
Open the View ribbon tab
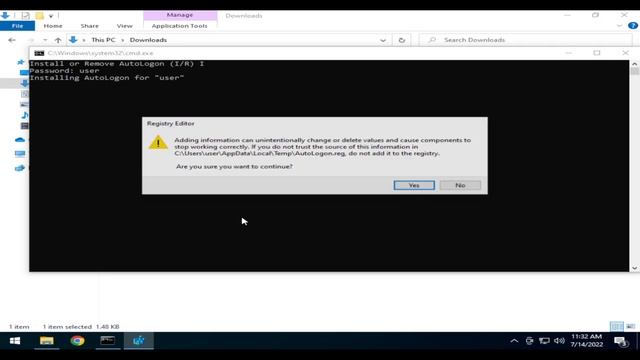click(x=124, y=26)
